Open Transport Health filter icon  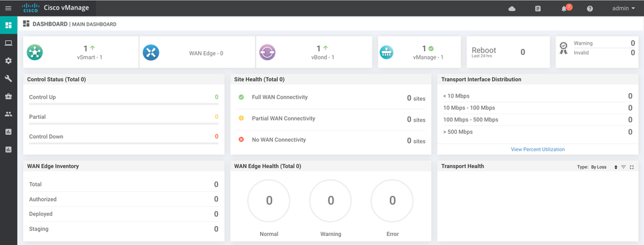point(623,167)
